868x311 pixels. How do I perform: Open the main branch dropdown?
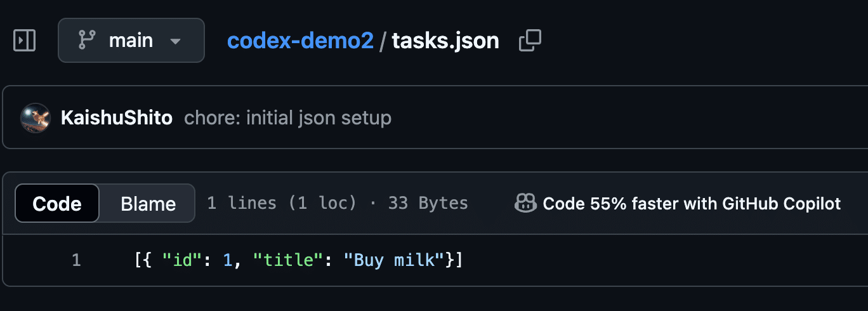pos(131,41)
